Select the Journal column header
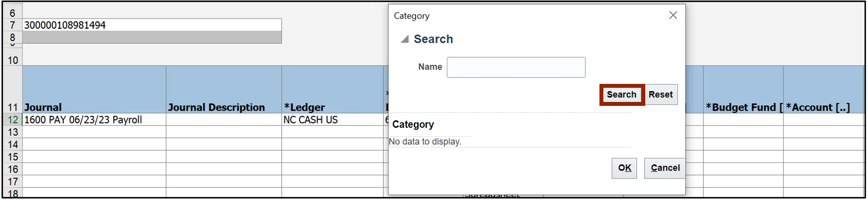This screenshot has width=868, height=200. (94, 107)
